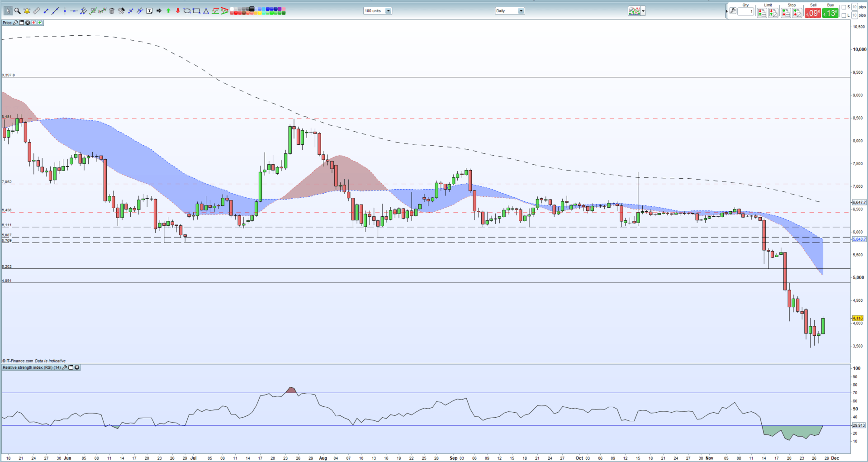The image size is (868, 462).
Task: Close the Price panel with X icon
Action: click(x=28, y=23)
